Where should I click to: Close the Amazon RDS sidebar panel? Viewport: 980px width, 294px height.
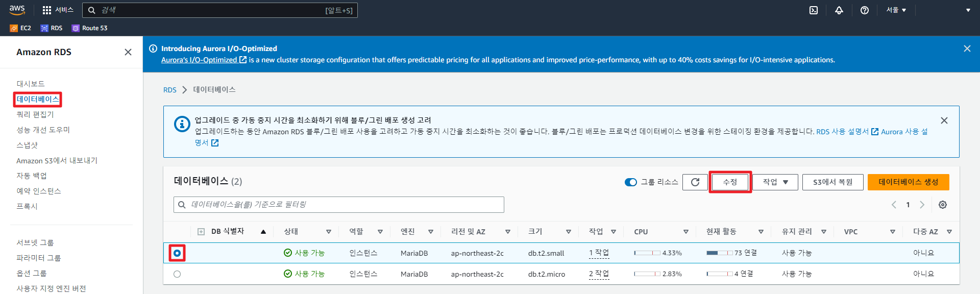[x=128, y=52]
